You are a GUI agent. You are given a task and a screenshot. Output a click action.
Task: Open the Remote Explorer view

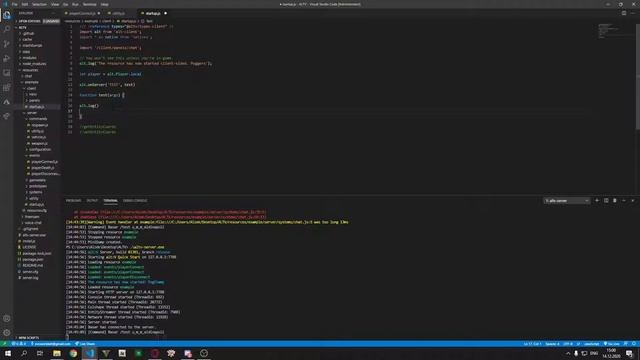coord(7,73)
